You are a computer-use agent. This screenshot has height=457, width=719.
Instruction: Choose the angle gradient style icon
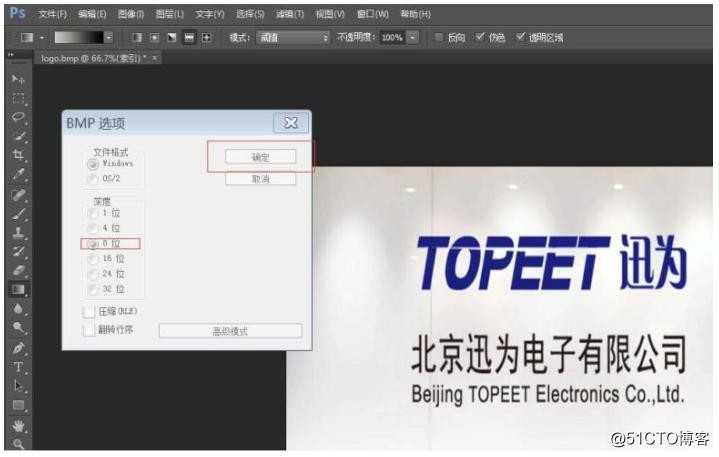(x=172, y=37)
